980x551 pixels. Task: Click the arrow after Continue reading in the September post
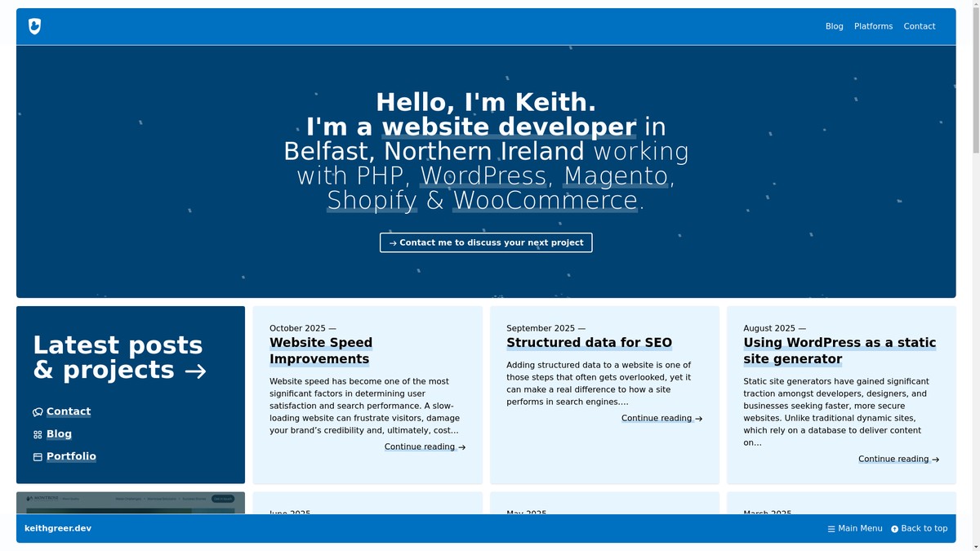(698, 419)
